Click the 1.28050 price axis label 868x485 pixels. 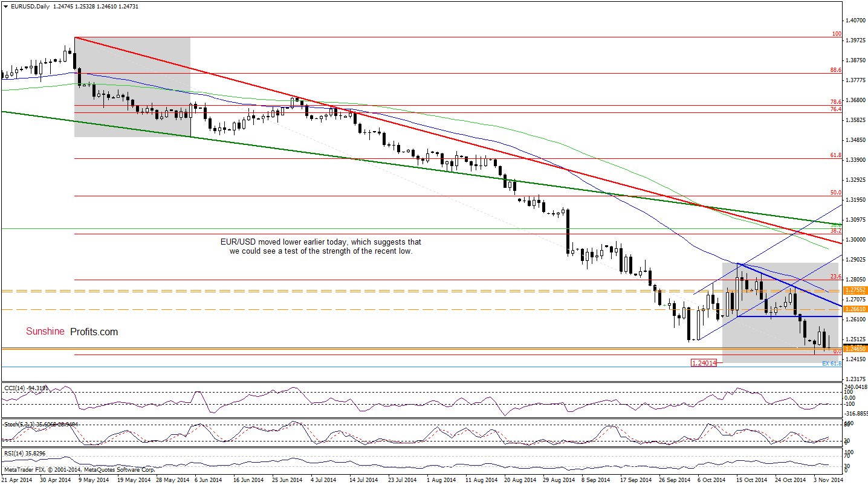857,280
